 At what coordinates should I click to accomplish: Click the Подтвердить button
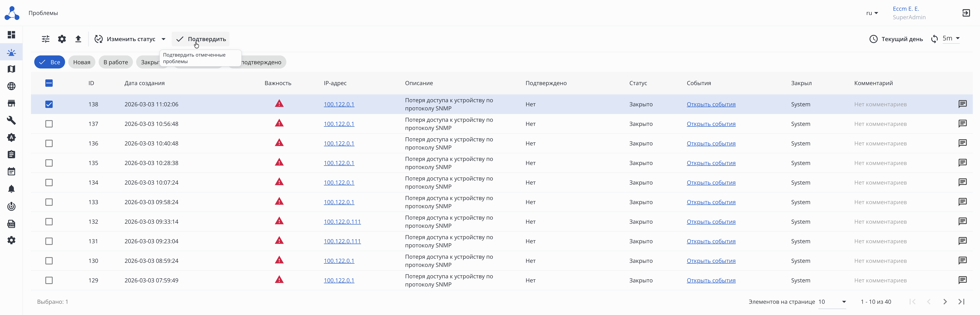201,39
